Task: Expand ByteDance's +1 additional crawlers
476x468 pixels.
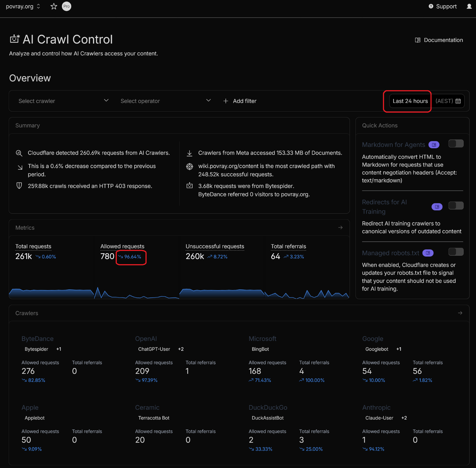Action: [59, 349]
